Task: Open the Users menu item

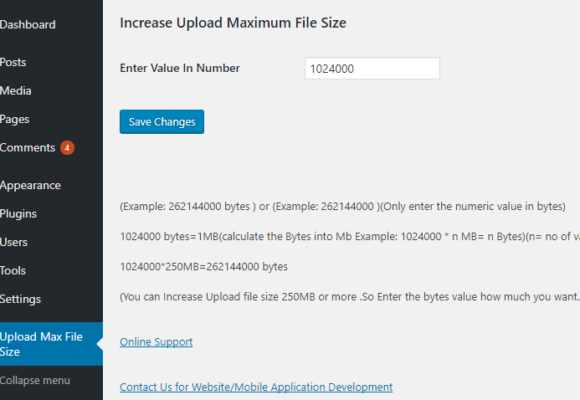Action: (x=14, y=242)
